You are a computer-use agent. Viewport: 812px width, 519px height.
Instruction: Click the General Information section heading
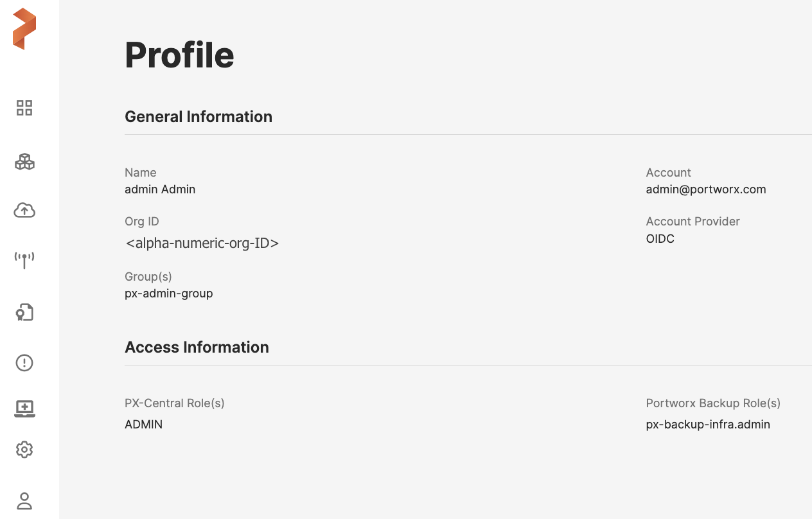199,116
